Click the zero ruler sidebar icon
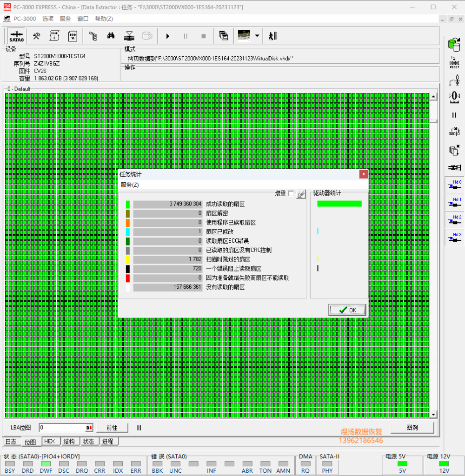The width and height of the screenshot is (465, 476). 454,98
